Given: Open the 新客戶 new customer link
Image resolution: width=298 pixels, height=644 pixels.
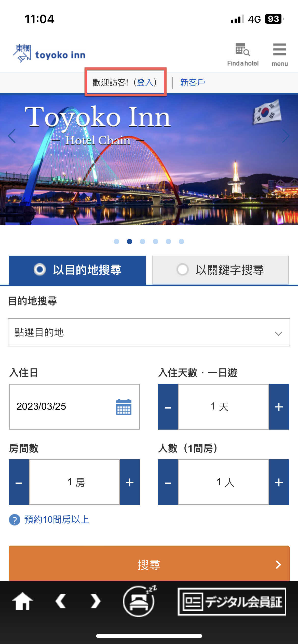Looking at the screenshot, I should (x=193, y=82).
